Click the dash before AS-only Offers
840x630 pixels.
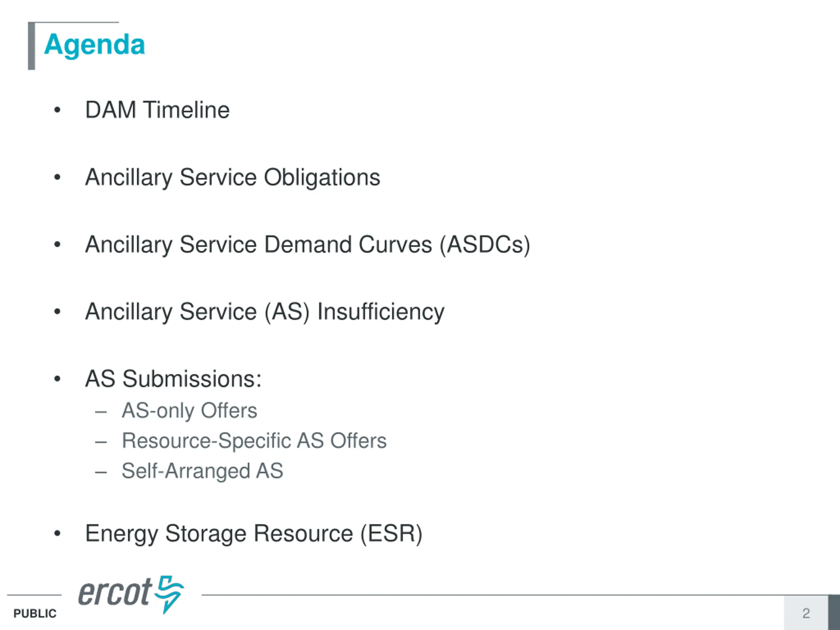(101, 412)
